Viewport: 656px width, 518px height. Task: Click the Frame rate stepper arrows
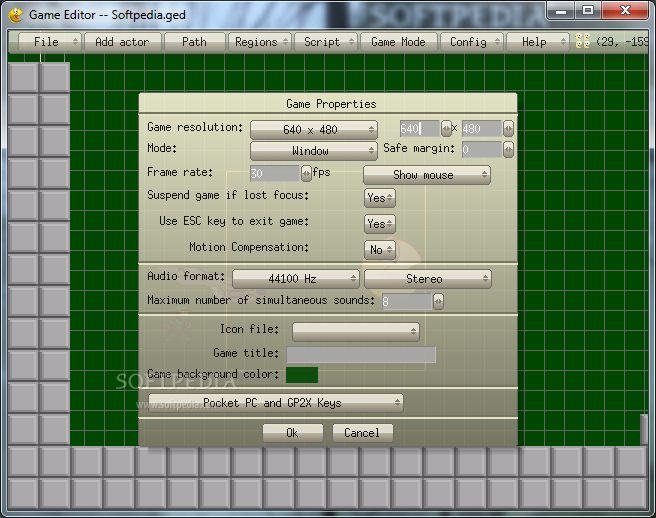click(x=306, y=173)
